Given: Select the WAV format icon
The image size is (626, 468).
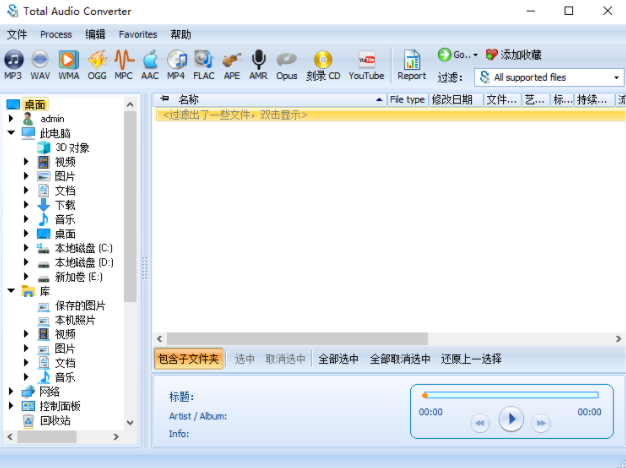Looking at the screenshot, I should (x=41, y=64).
